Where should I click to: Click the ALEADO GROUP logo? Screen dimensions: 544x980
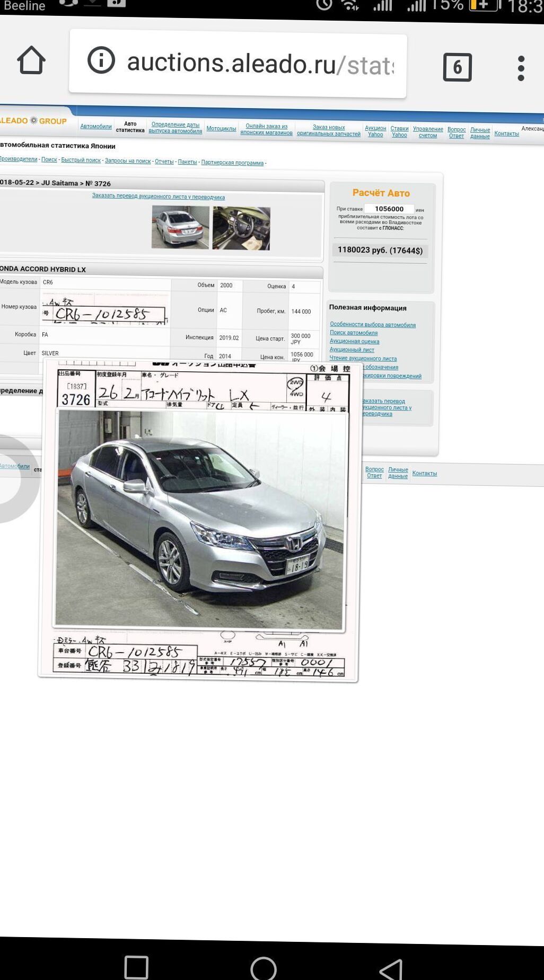pyautogui.click(x=33, y=120)
